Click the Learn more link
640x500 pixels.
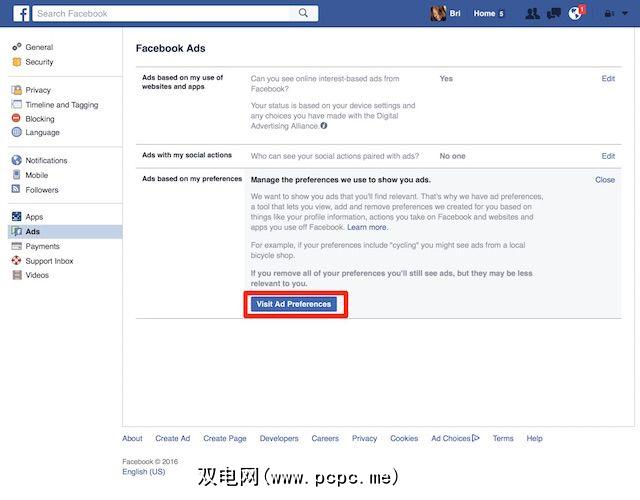[367, 227]
